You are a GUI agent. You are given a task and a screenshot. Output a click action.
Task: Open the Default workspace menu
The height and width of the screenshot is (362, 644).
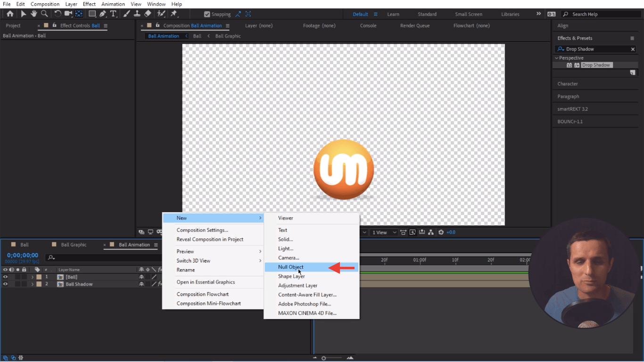pos(375,14)
